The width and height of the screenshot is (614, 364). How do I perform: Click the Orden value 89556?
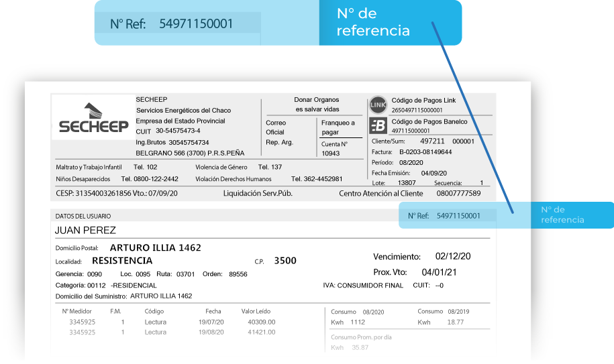(x=238, y=274)
